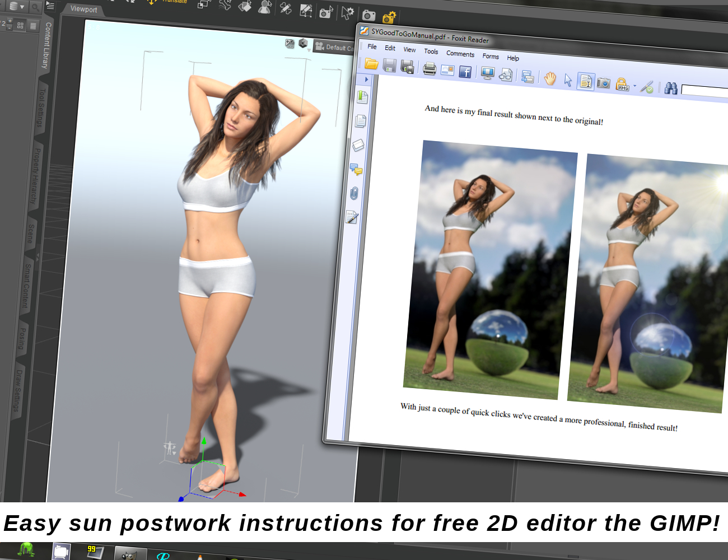Open the Content Library side tab
728x560 pixels.
[x=47, y=45]
